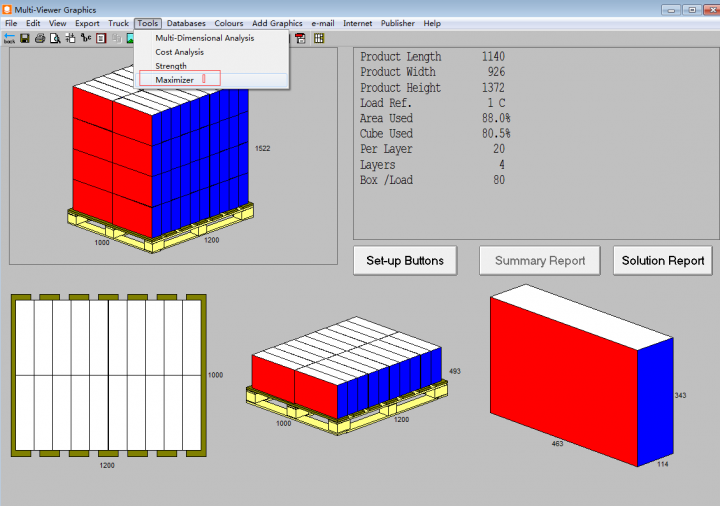
Task: Click the red-bordered square toolbar icon
Action: 101,38
